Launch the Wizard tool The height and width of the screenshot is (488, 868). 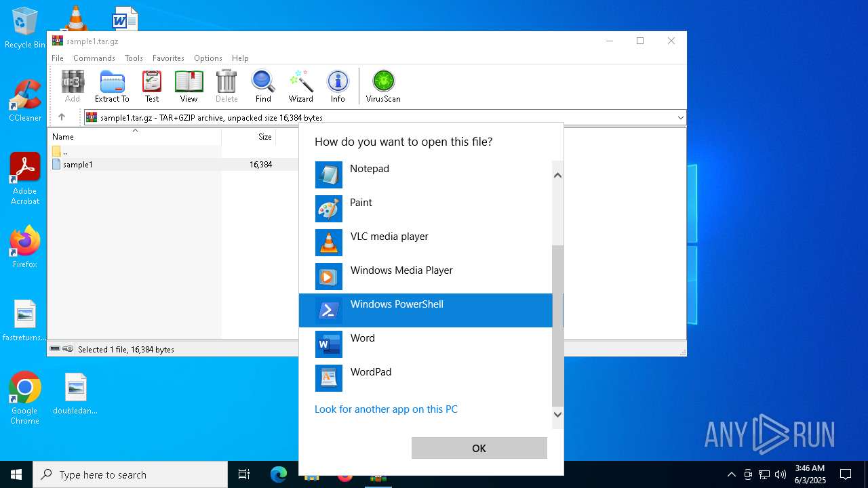pyautogui.click(x=300, y=86)
